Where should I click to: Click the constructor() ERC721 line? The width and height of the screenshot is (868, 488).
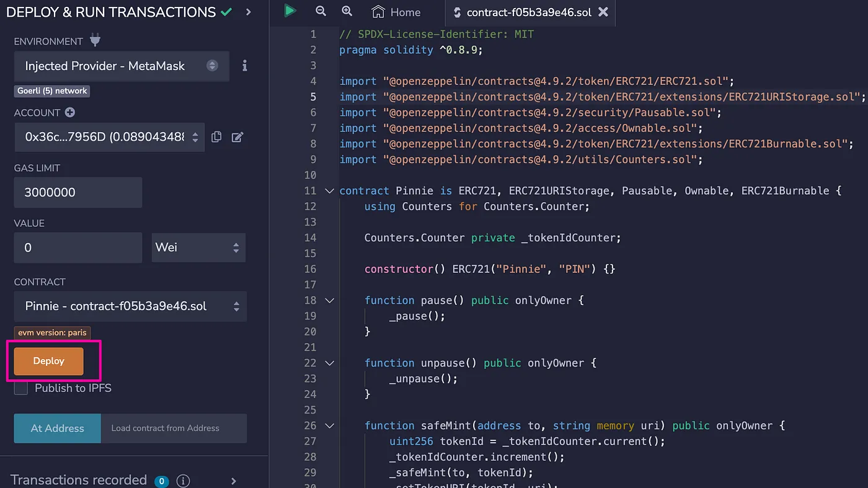[490, 269]
